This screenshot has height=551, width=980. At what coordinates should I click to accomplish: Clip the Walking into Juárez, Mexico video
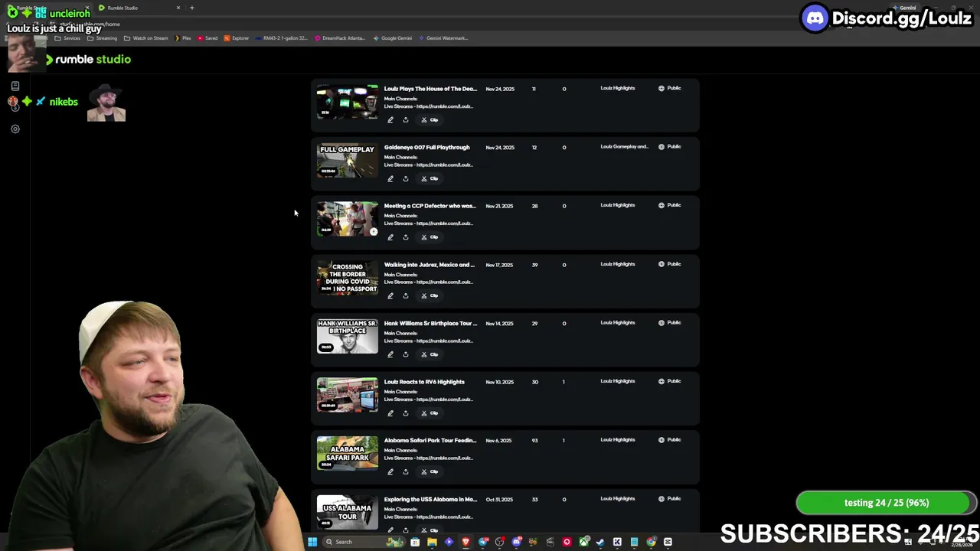[430, 296]
